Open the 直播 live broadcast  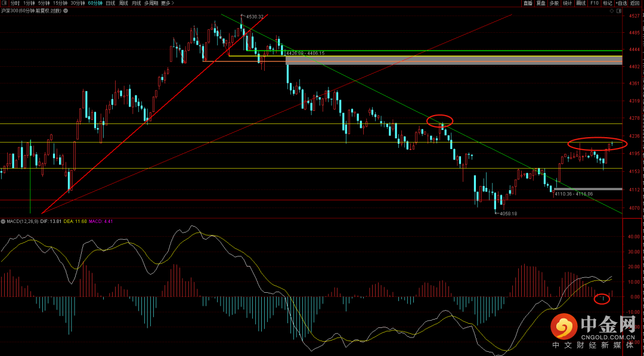[x=527, y=3]
